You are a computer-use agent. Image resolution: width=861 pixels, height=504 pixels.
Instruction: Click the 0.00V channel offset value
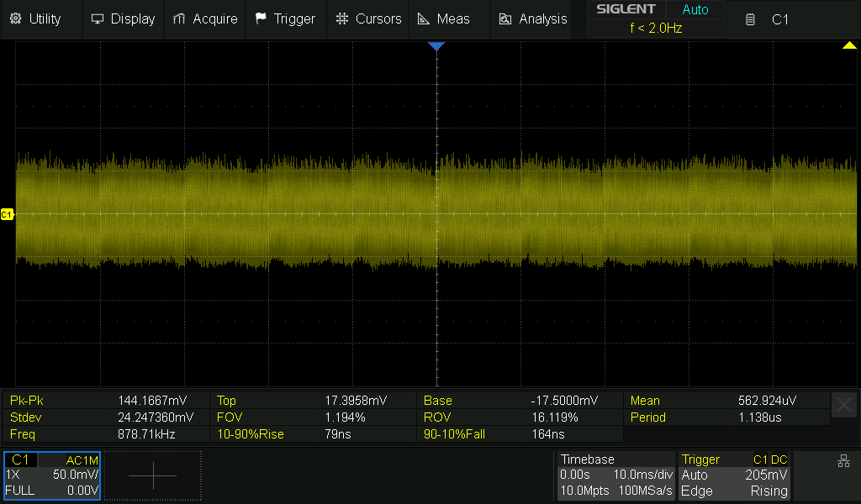82,491
